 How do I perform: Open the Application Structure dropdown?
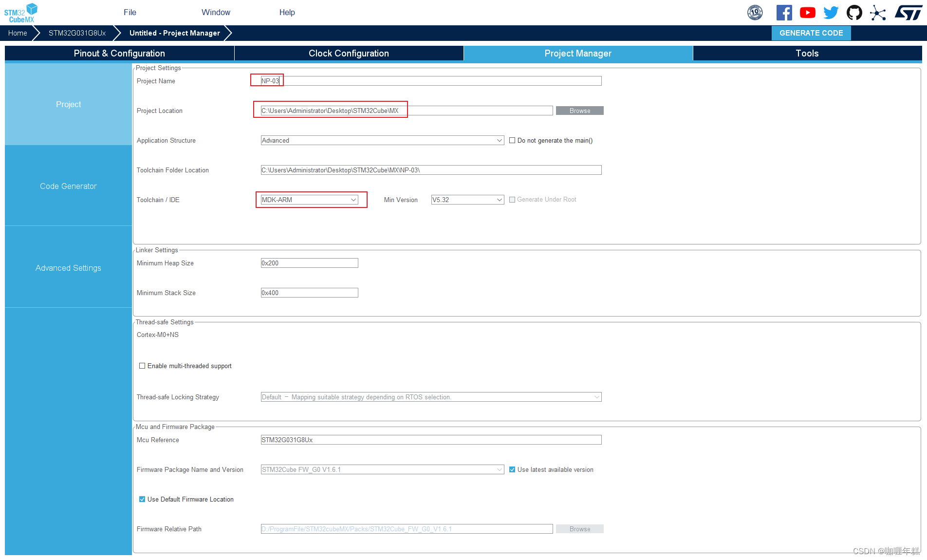[x=382, y=140]
